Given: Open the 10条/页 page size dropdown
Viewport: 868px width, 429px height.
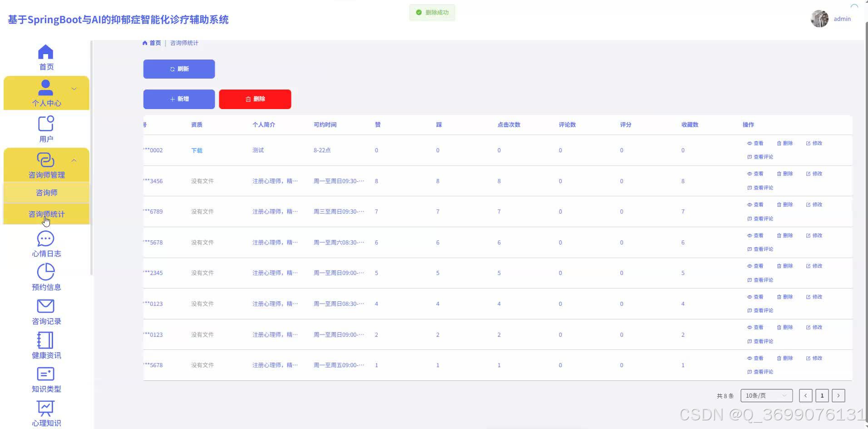Looking at the screenshot, I should click(766, 395).
